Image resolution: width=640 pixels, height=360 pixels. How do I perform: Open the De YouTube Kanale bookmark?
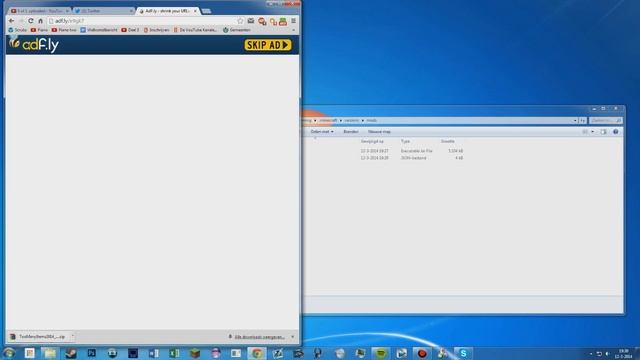[195, 30]
